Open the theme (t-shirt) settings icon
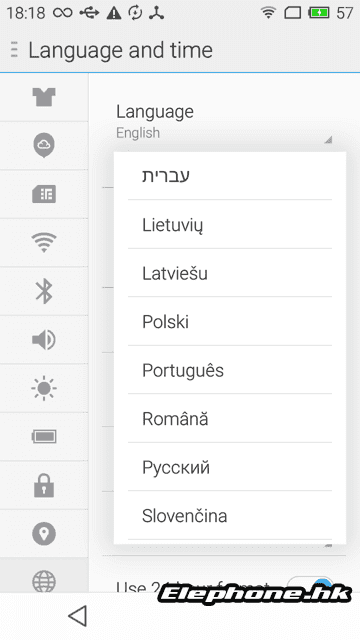 pyautogui.click(x=44, y=97)
